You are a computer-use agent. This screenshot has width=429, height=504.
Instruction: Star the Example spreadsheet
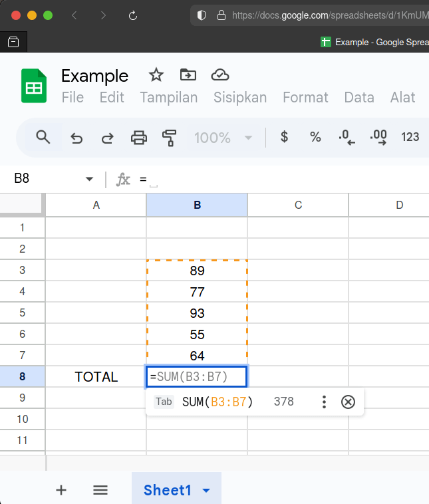pos(156,75)
